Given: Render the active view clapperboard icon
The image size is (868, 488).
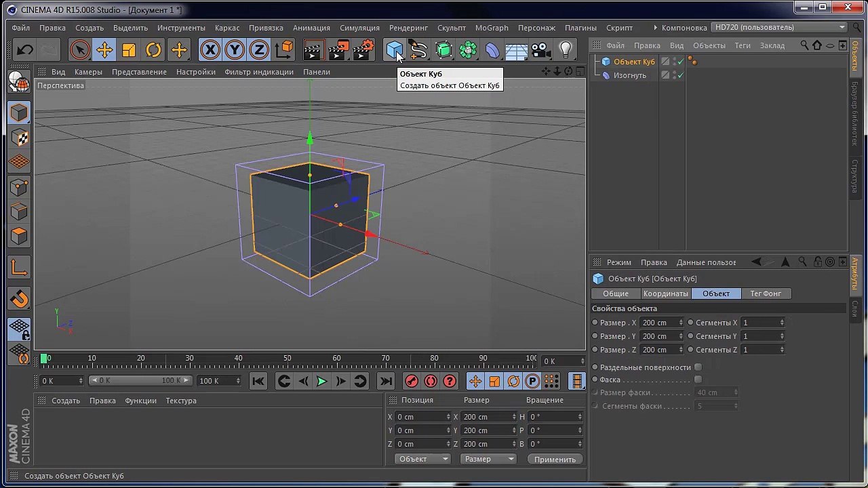Looking at the screenshot, I should (x=313, y=49).
